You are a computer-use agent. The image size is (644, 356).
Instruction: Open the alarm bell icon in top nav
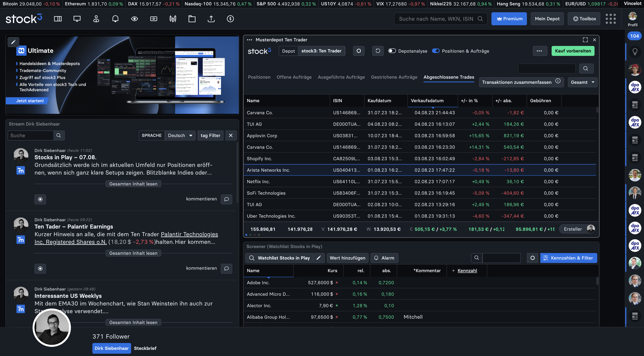115,19
